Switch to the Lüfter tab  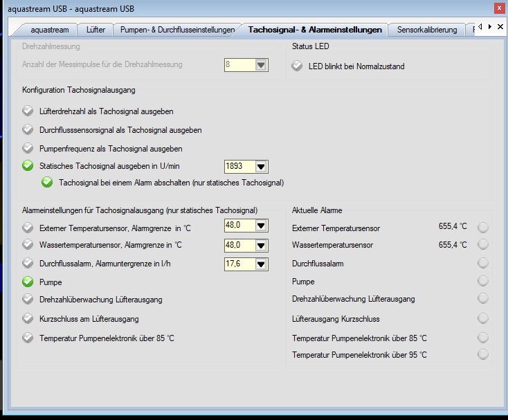pyautogui.click(x=96, y=30)
